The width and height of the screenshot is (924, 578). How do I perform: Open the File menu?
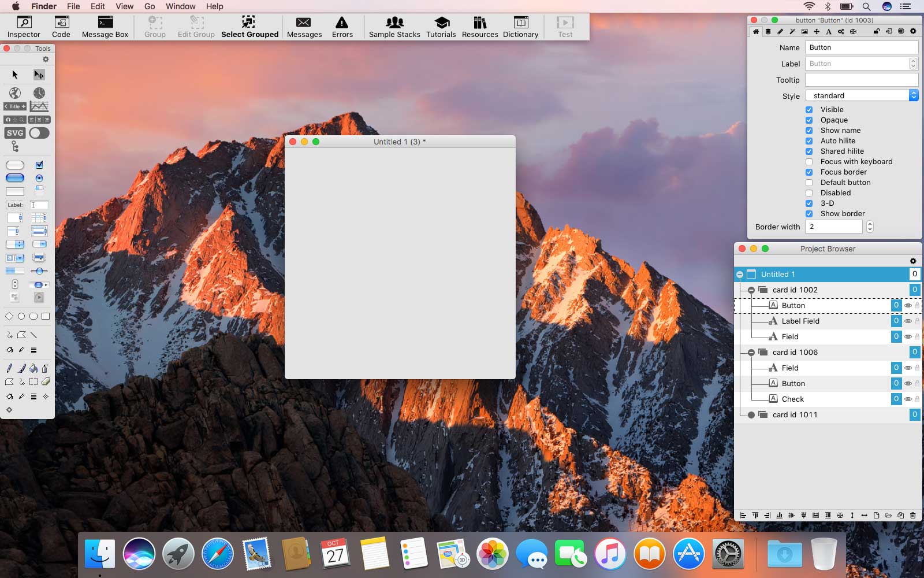(73, 6)
